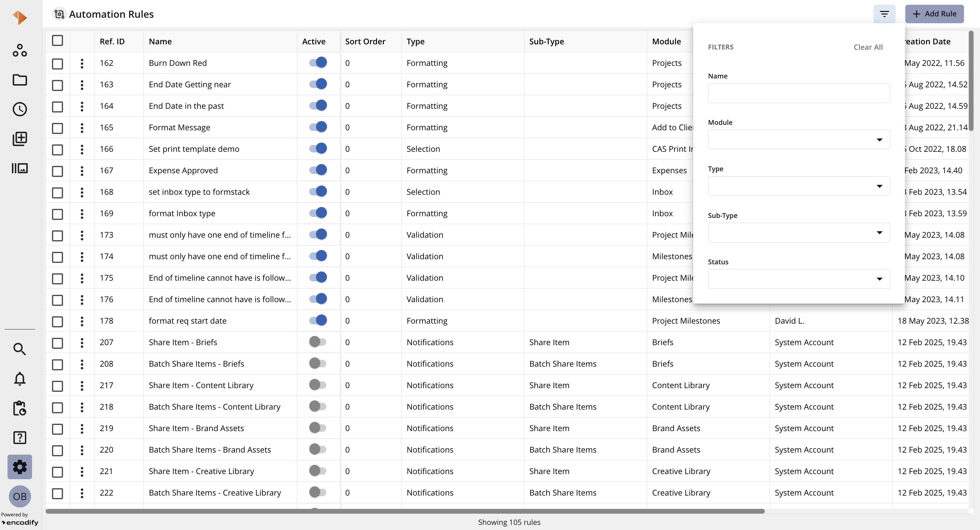
Task: Open the workflow nodes sidebar icon
Action: 20,50
